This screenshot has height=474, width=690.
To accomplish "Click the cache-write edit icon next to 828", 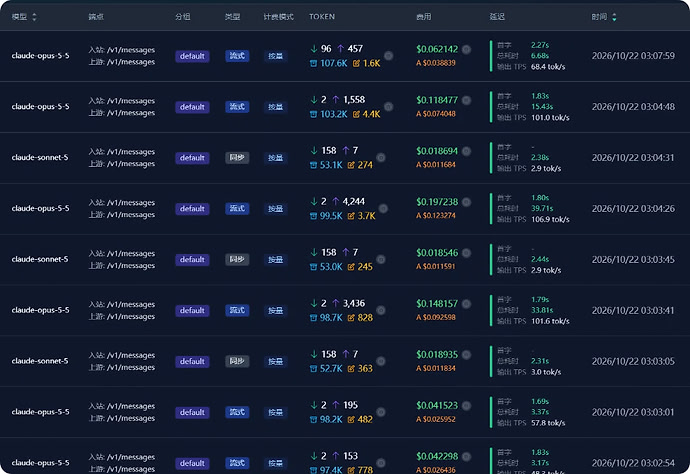I will [351, 318].
